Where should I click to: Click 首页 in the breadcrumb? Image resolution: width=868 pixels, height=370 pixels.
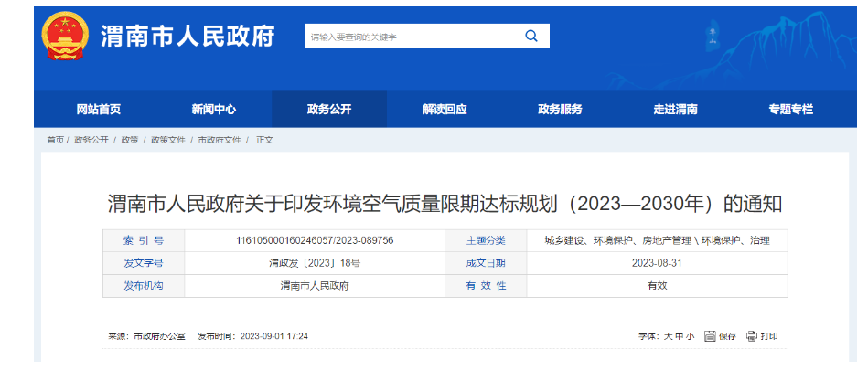click(55, 140)
